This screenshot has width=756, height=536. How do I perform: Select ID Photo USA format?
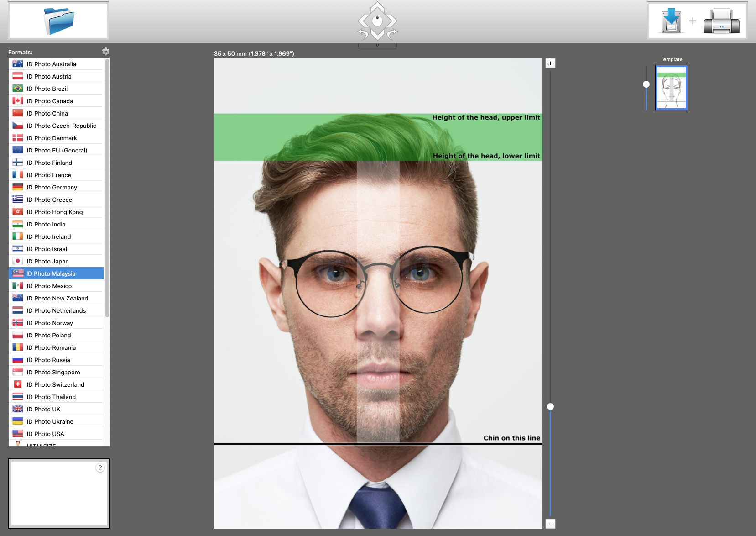coord(45,434)
